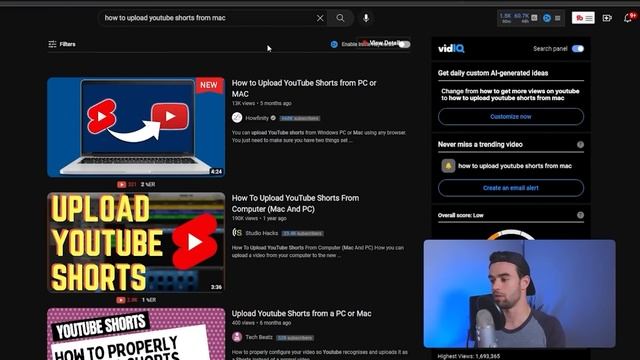This screenshot has width=640, height=360.
Task: Click the blue vidIQ icon beside Enable Inline Keywords
Action: pos(334,44)
